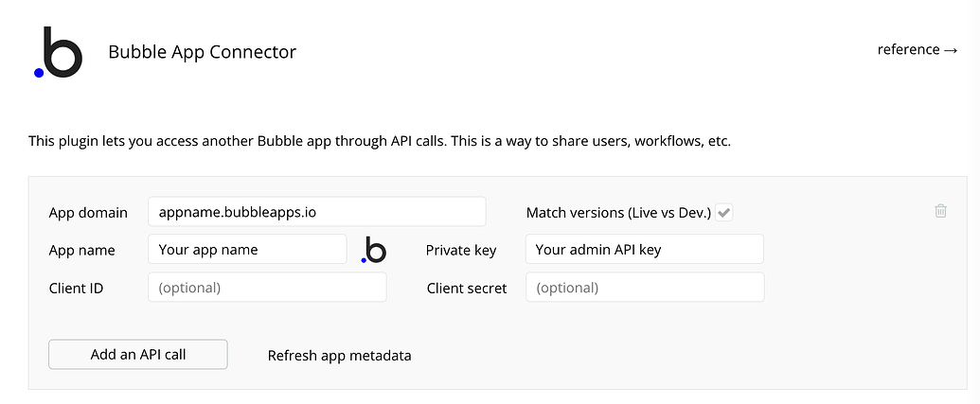
Task: Click the Private key label
Action: tap(461, 251)
